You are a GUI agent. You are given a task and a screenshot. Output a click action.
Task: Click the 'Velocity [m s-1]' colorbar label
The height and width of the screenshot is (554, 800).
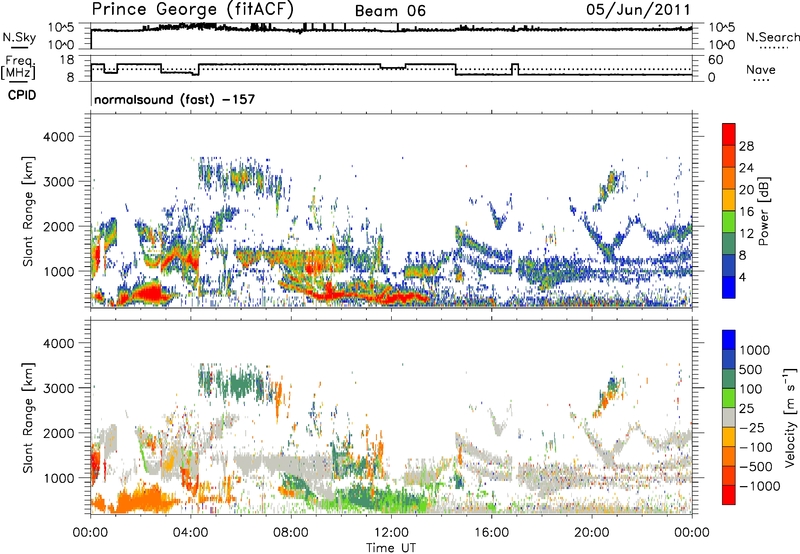[x=790, y=417]
